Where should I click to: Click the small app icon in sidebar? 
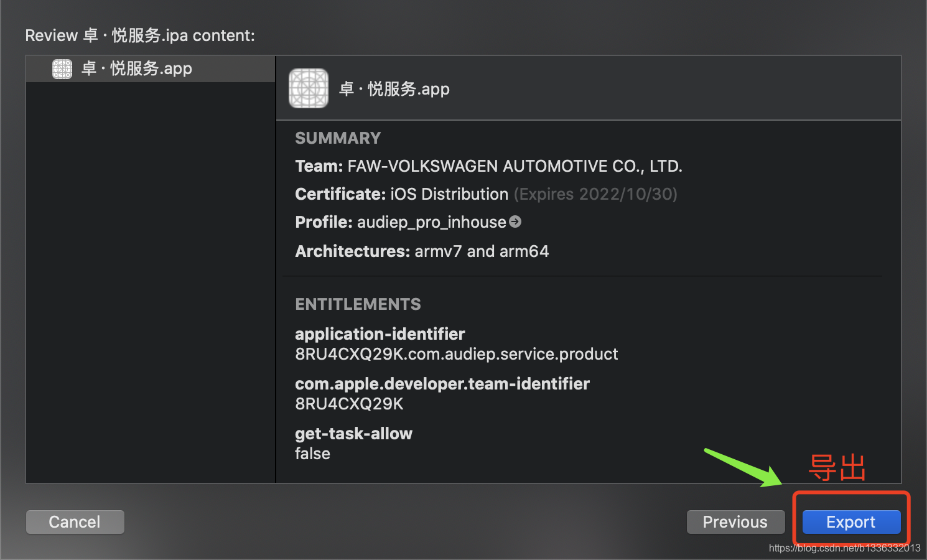(62, 68)
